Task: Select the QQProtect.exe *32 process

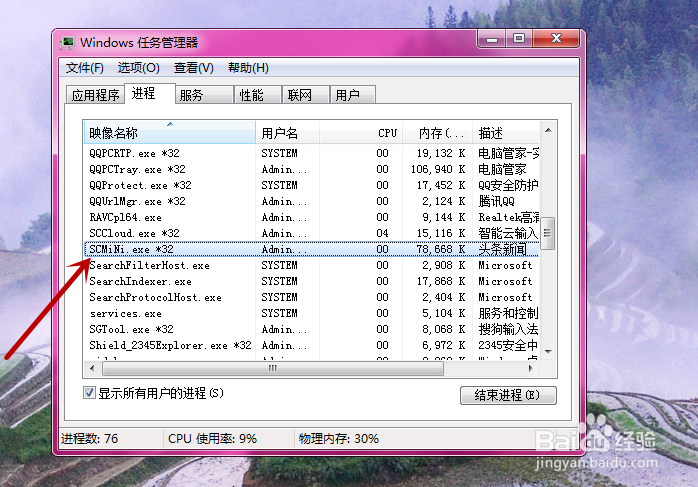Action: point(312,185)
